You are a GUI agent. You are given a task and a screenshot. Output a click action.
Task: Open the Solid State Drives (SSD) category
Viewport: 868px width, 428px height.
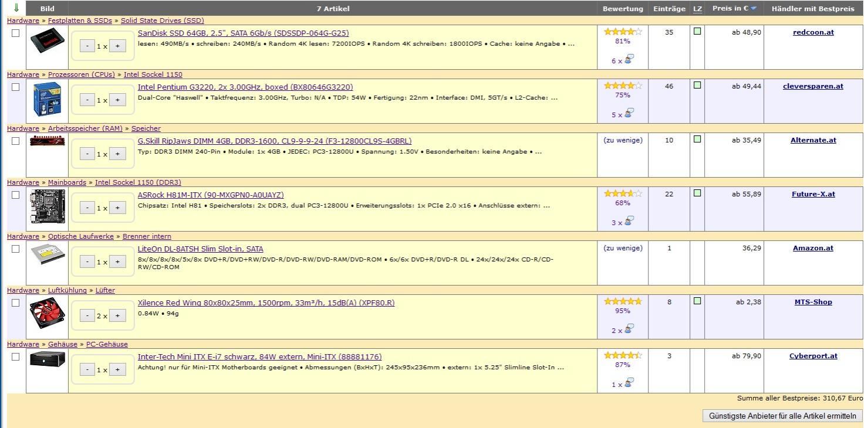pyautogui.click(x=163, y=21)
